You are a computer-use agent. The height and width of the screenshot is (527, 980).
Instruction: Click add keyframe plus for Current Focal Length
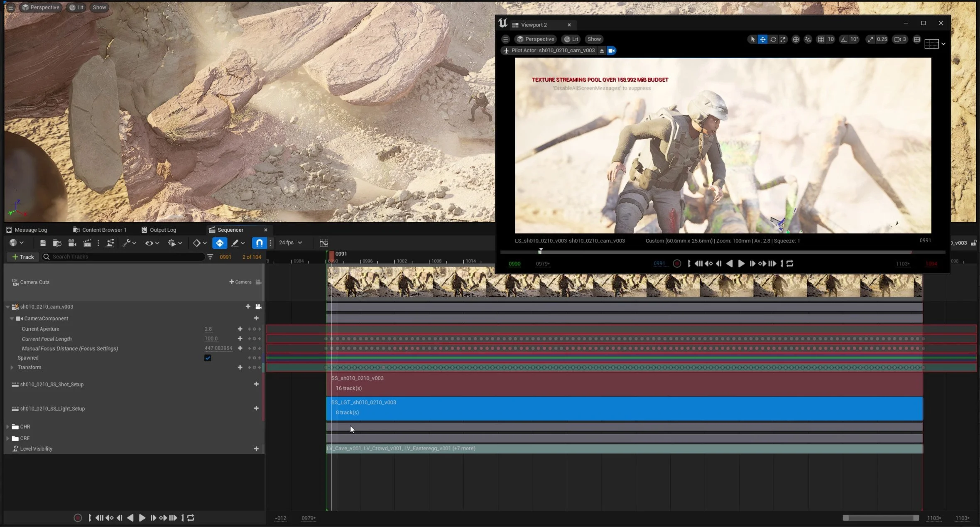coord(240,339)
